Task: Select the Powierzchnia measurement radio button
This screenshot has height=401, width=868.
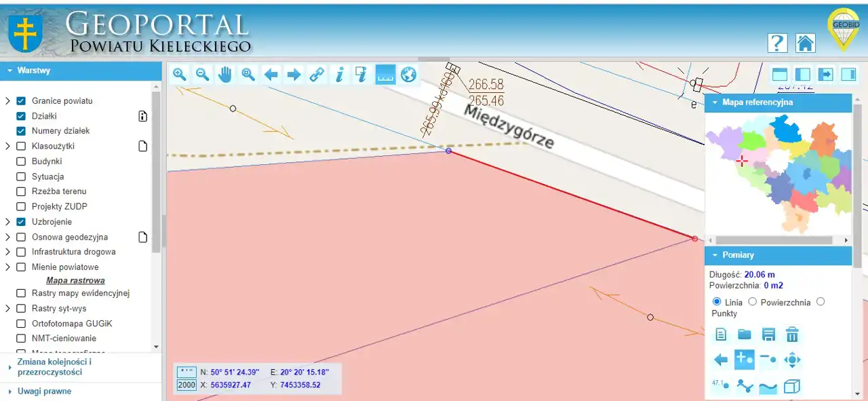Action: [x=752, y=302]
